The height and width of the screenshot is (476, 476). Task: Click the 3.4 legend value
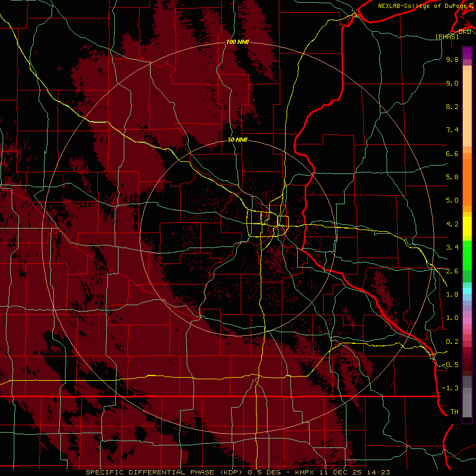click(452, 248)
